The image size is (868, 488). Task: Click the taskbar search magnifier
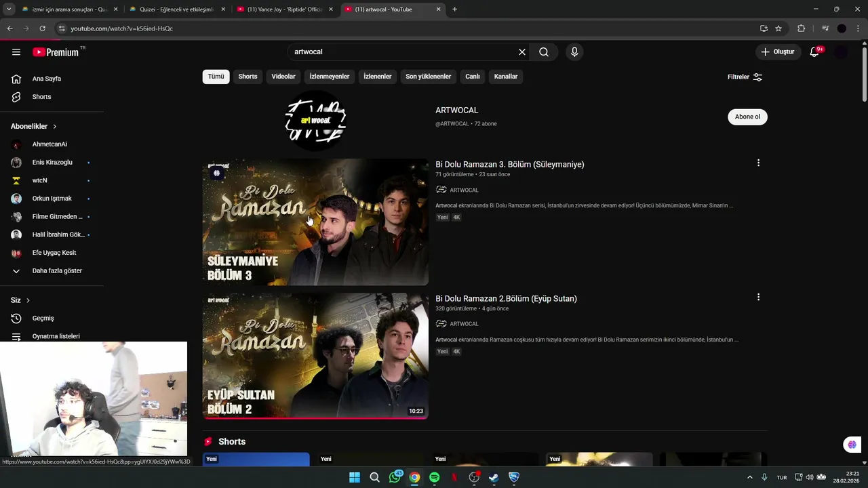pyautogui.click(x=374, y=477)
